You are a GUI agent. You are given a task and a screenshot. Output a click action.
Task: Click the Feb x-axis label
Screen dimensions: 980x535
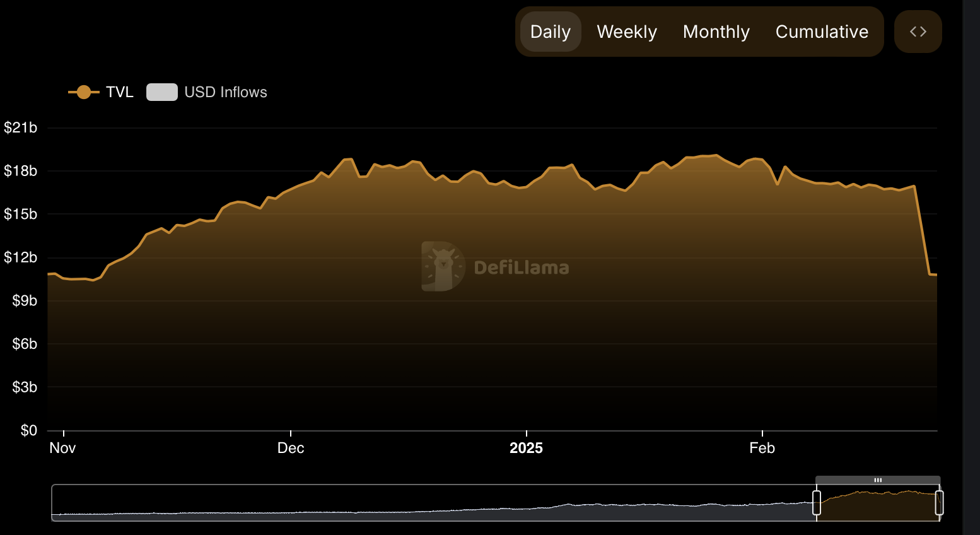tap(762, 448)
